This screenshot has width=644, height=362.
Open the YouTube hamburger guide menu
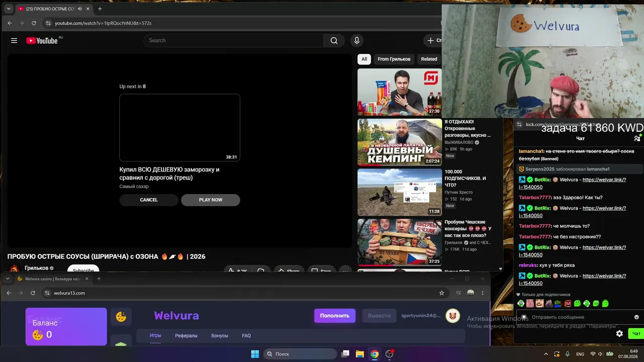click(x=14, y=41)
